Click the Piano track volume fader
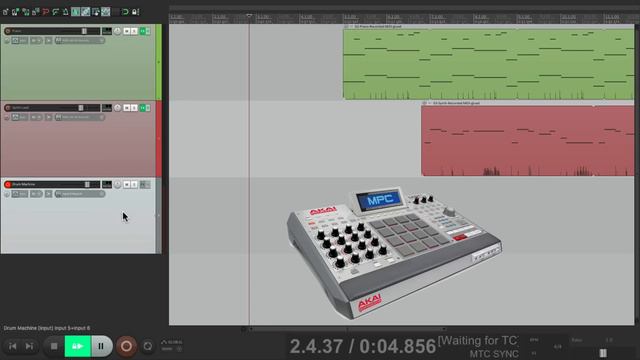The width and height of the screenshot is (640, 360). click(x=84, y=31)
